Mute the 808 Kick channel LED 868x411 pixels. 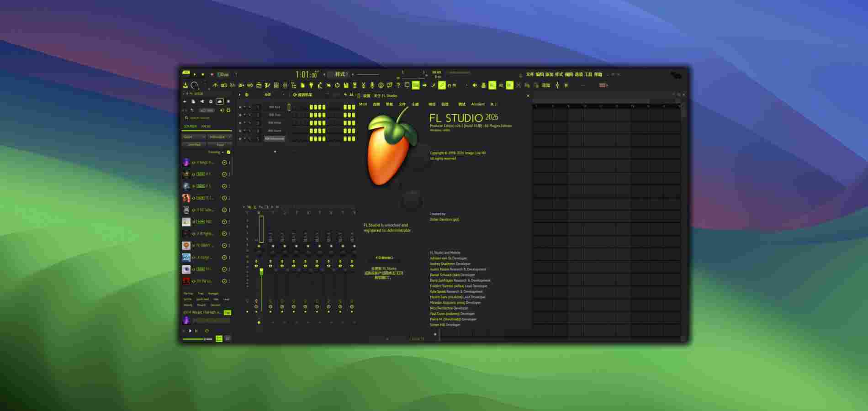tap(240, 107)
